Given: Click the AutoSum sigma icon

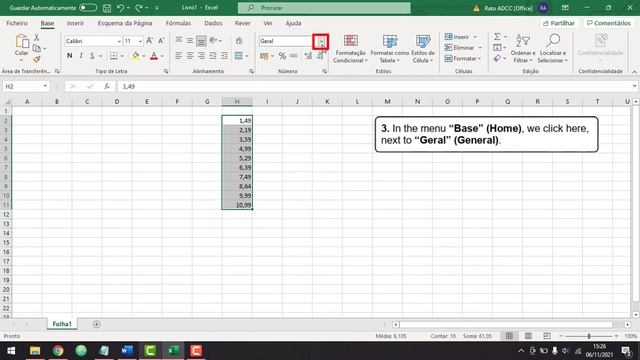Looking at the screenshot, I should [497, 37].
